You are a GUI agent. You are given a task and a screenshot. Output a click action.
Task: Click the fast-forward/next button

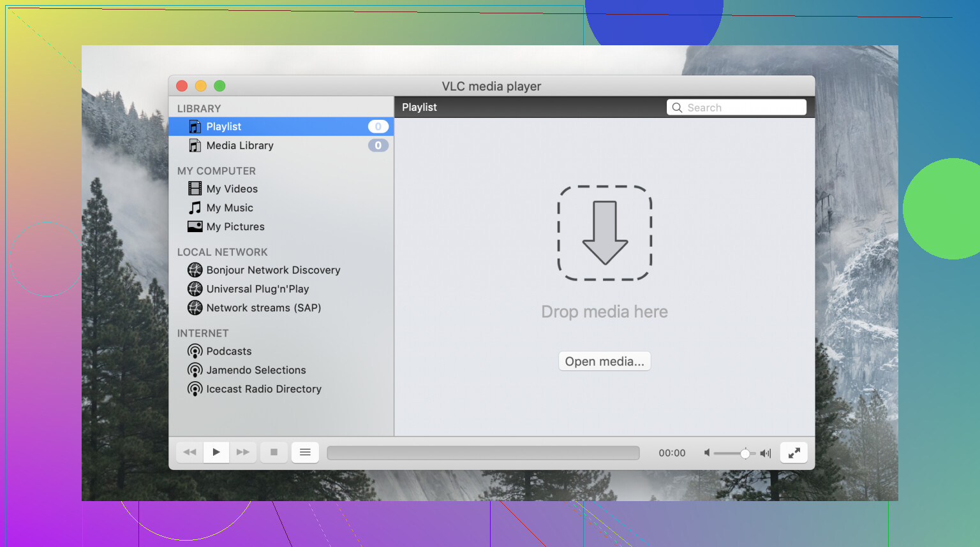(x=243, y=452)
